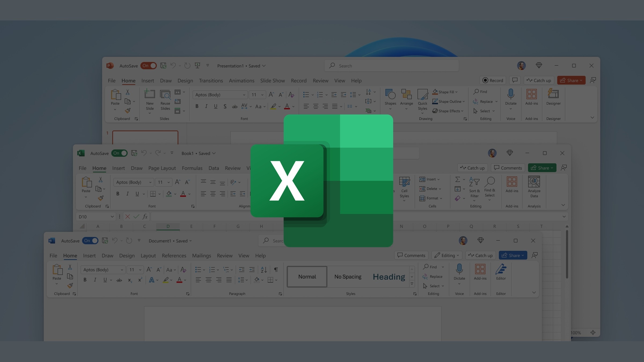Click Sort & Filter icon in Excel
The width and height of the screenshot is (644, 362).
click(x=474, y=182)
